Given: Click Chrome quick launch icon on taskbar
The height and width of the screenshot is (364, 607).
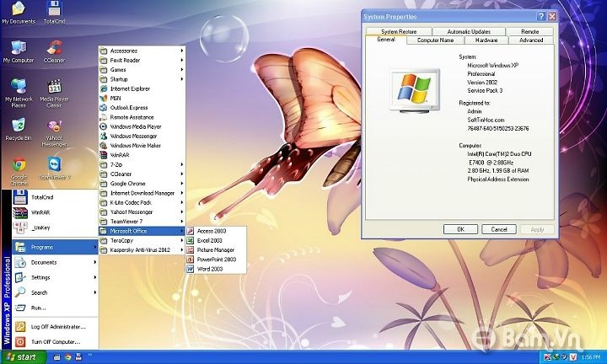Looking at the screenshot, I should 68,357.
